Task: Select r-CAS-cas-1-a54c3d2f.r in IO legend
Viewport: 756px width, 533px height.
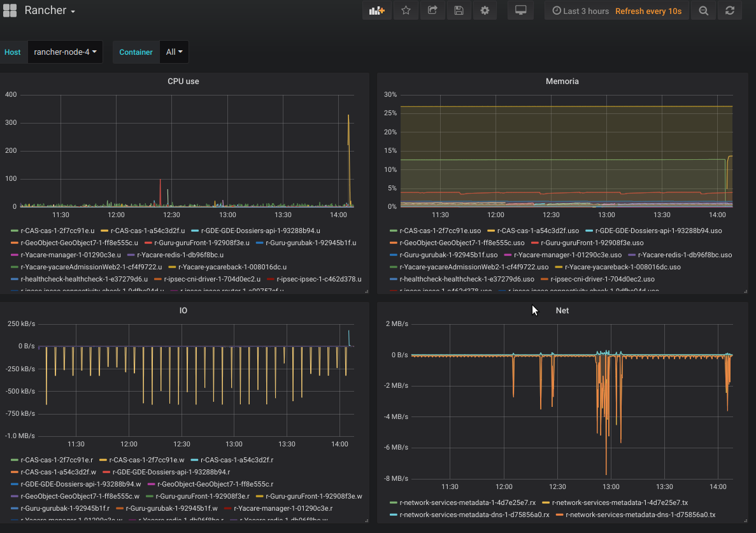Action: tap(237, 460)
